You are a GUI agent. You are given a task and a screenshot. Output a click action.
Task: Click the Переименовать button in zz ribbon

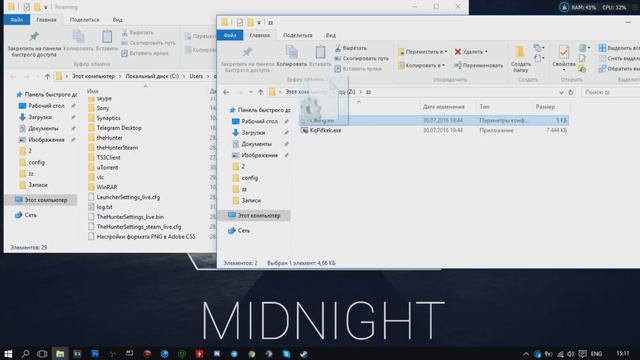point(479,65)
